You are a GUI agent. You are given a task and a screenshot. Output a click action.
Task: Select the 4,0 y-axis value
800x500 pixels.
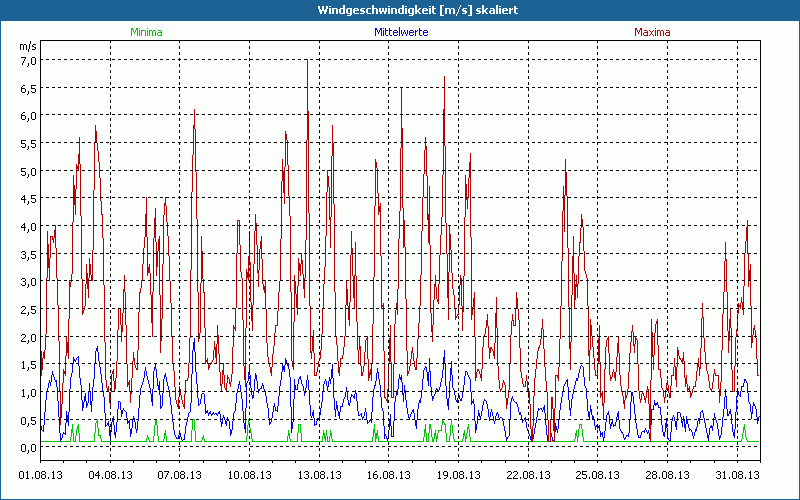[x=27, y=226]
